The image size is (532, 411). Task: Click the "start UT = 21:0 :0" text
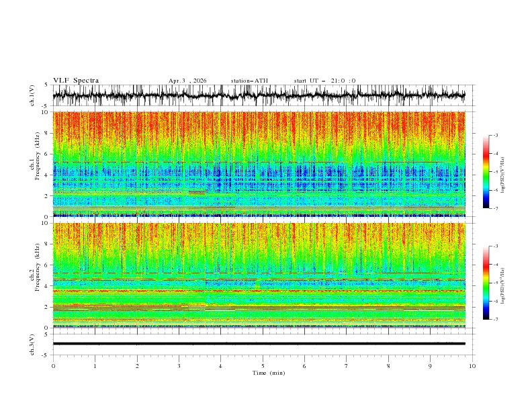pos(324,81)
